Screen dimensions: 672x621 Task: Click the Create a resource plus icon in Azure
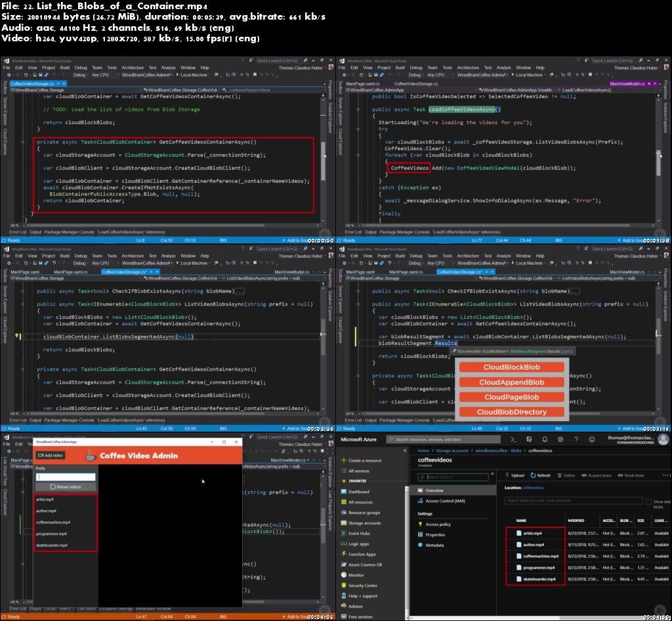click(x=343, y=460)
